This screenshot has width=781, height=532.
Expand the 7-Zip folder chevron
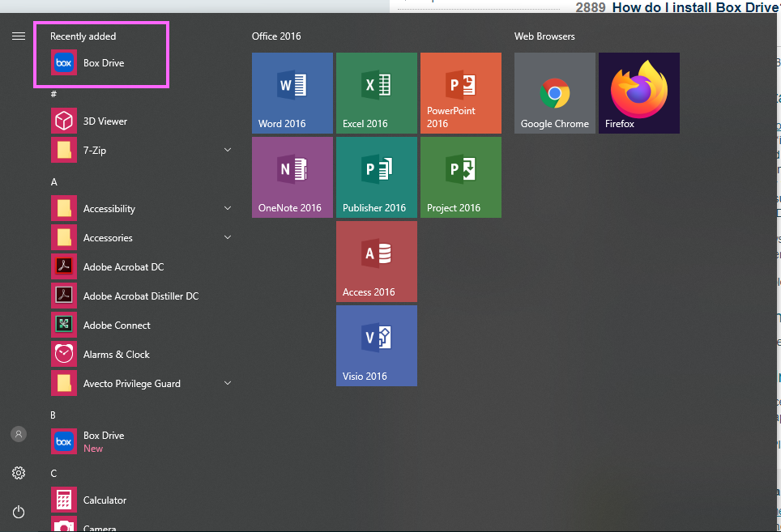pos(228,150)
